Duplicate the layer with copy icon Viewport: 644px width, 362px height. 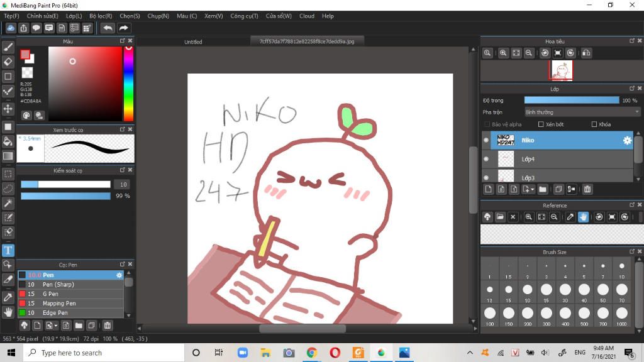click(x=558, y=189)
